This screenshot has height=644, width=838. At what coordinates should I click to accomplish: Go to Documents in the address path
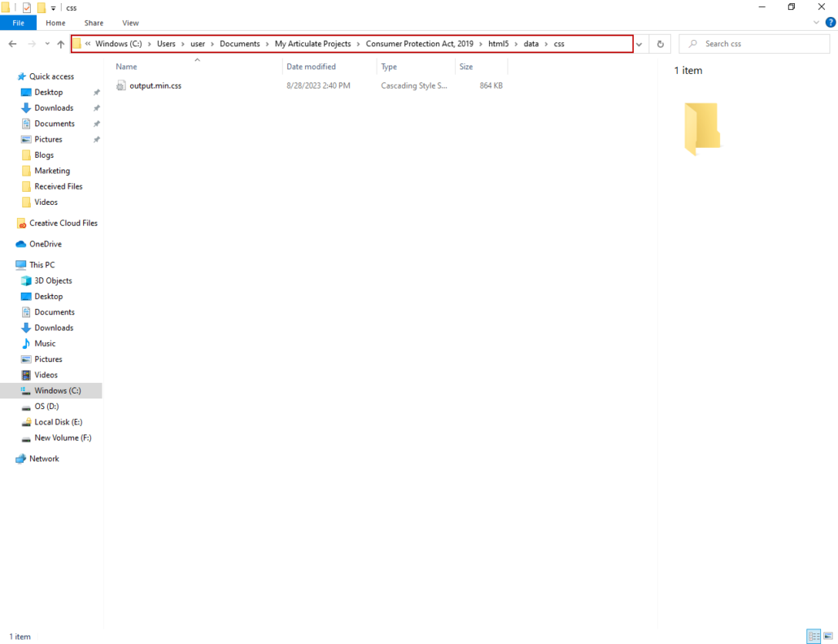pos(239,44)
